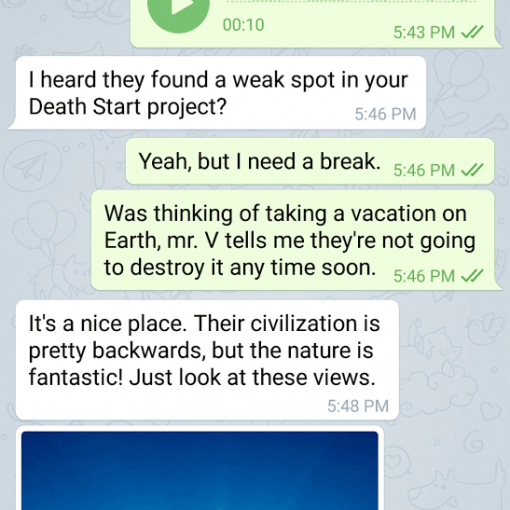Viewport: 510px width, 510px height.
Task: Click 5:46 PM timestamp on vacation message
Action: point(424,276)
